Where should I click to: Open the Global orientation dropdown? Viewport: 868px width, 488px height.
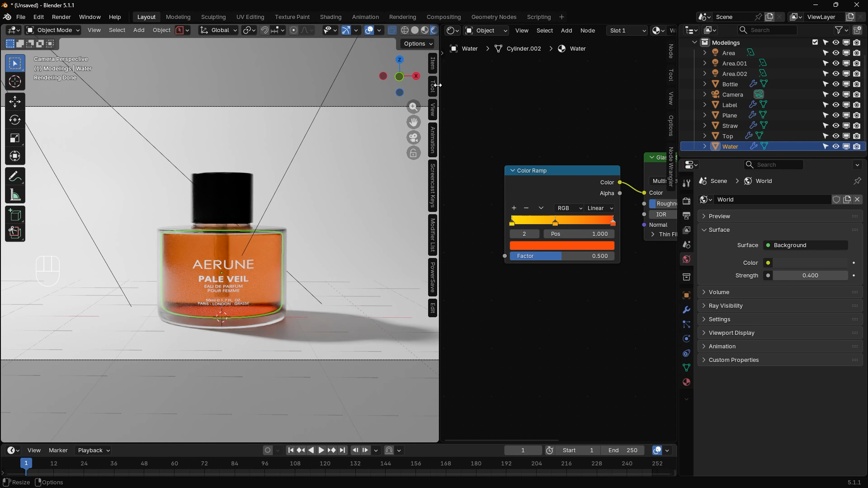click(218, 30)
